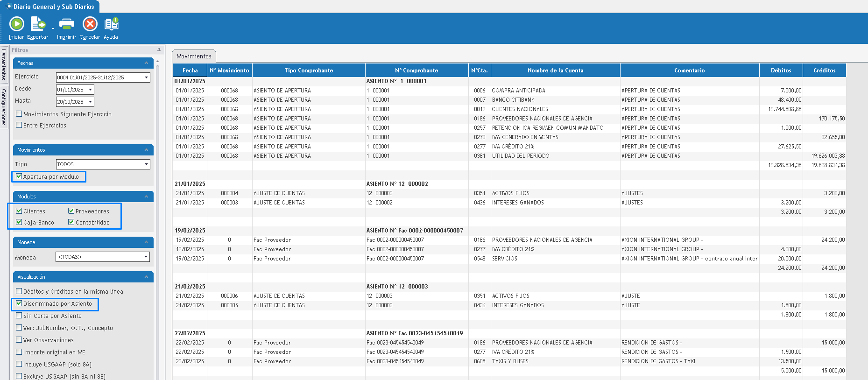The width and height of the screenshot is (868, 380).
Task: Select ASIENTO N° Fac 0023-045454540049 header
Action: [509, 333]
